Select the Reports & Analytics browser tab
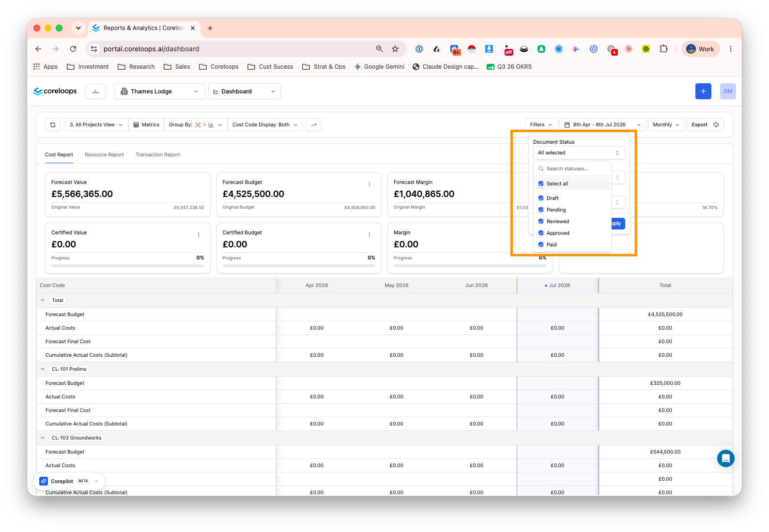Screen dimensions: 769x532 pyautogui.click(x=144, y=28)
